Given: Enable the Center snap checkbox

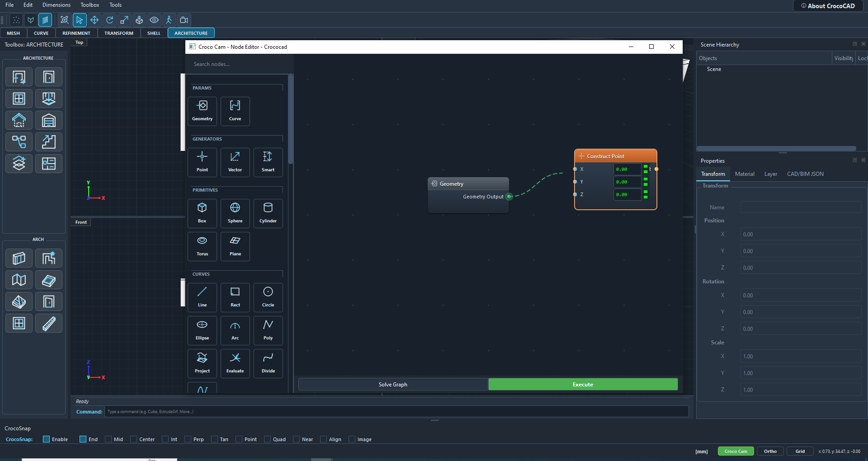Looking at the screenshot, I should pyautogui.click(x=133, y=439).
